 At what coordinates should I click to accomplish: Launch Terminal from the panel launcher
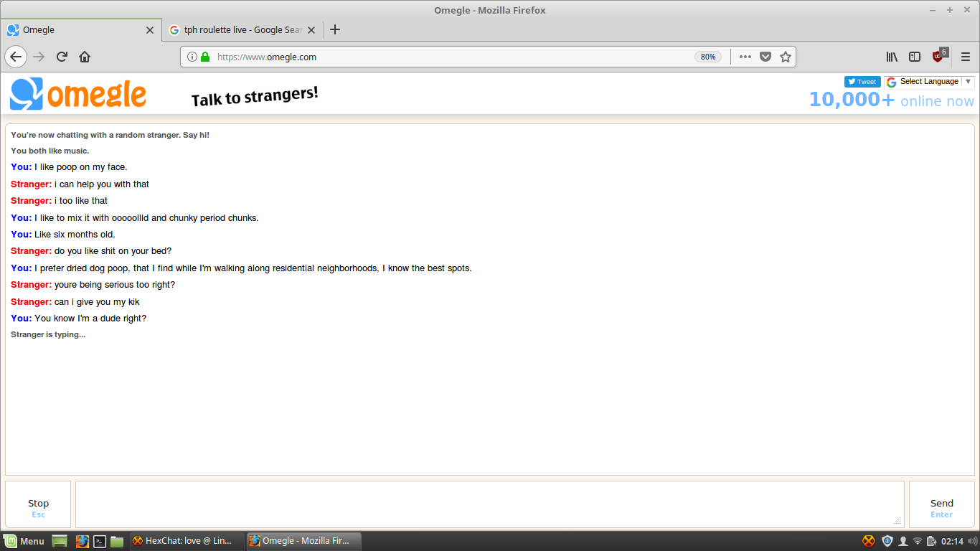pos(100,541)
